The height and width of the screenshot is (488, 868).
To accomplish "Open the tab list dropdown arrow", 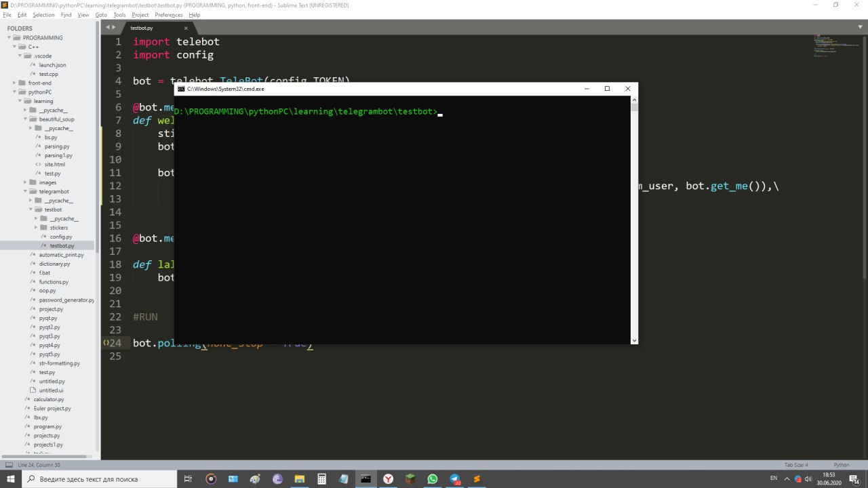I will (859, 28).
